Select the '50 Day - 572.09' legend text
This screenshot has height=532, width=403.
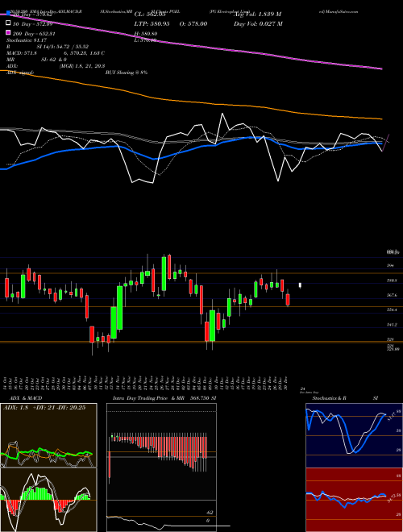[x=32, y=24]
